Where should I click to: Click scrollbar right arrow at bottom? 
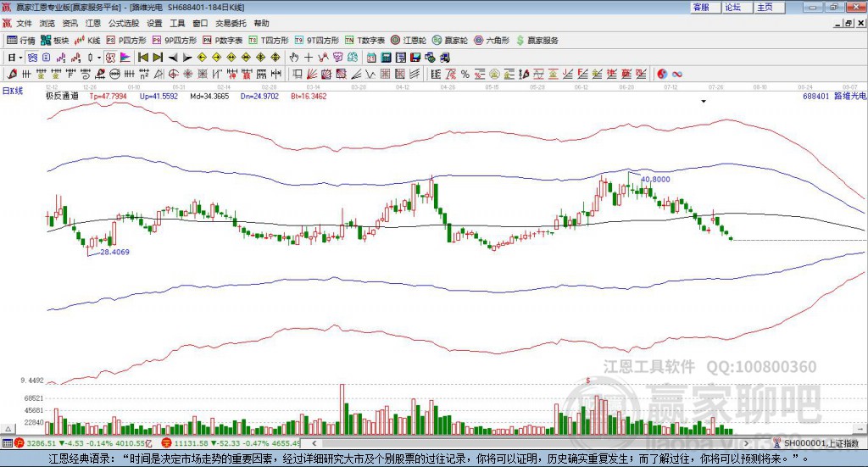(x=746, y=443)
